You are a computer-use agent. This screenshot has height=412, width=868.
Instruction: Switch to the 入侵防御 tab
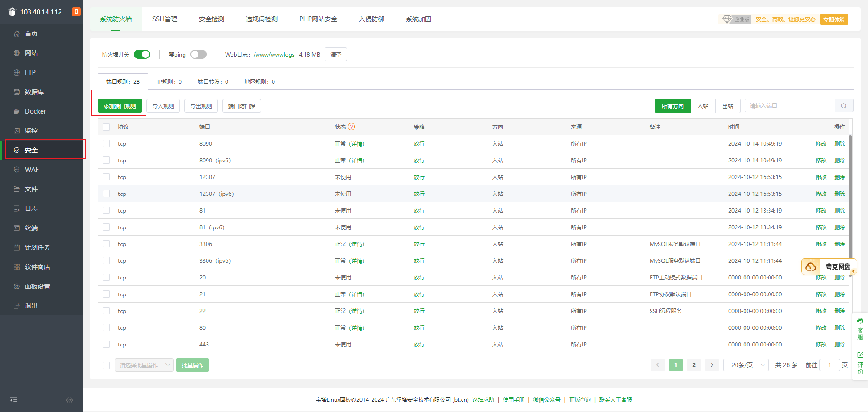tap(372, 19)
